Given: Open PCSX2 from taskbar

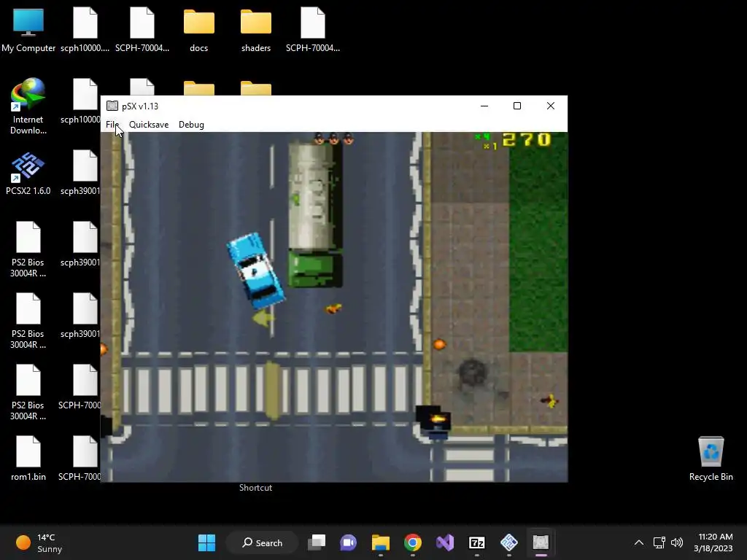Looking at the screenshot, I should pyautogui.click(x=508, y=542).
